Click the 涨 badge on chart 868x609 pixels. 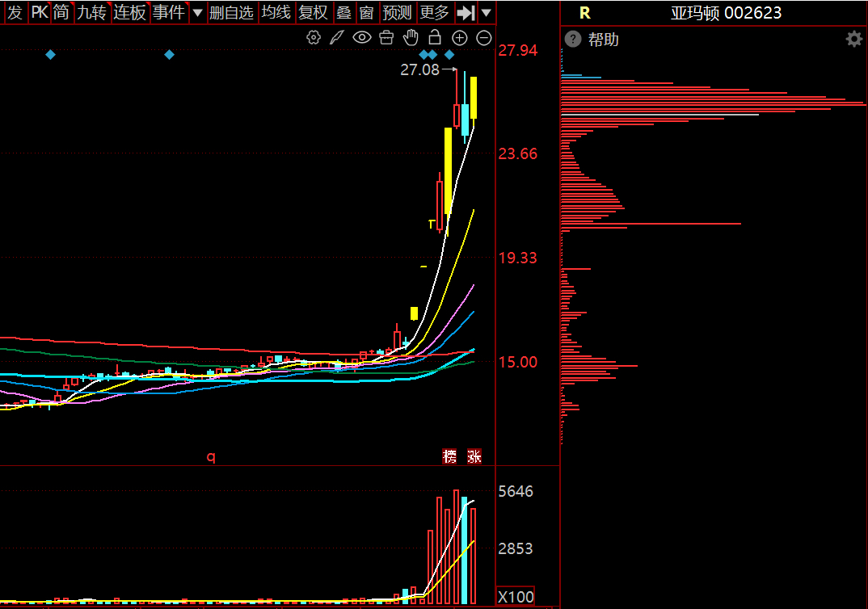pos(474,456)
